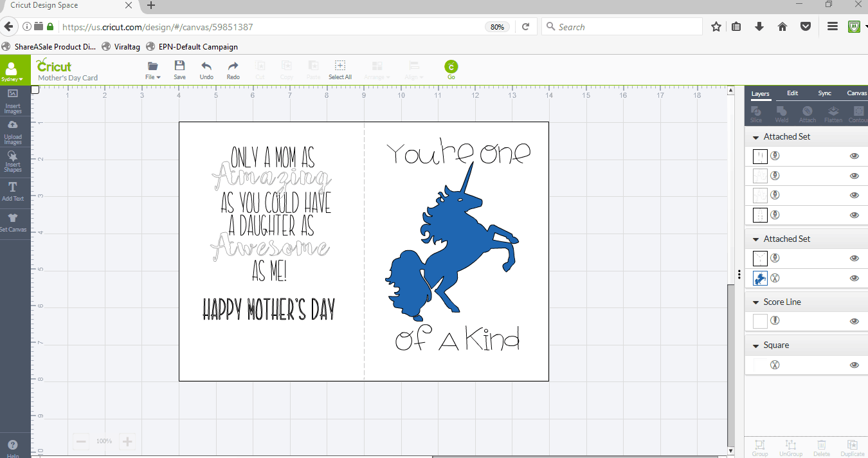Collapse the second Attached Set group
Image resolution: width=868 pixels, height=458 pixels.
coord(755,239)
